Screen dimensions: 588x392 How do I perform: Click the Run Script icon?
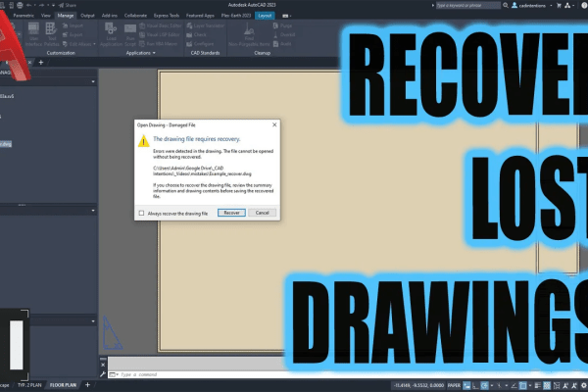[x=130, y=34]
